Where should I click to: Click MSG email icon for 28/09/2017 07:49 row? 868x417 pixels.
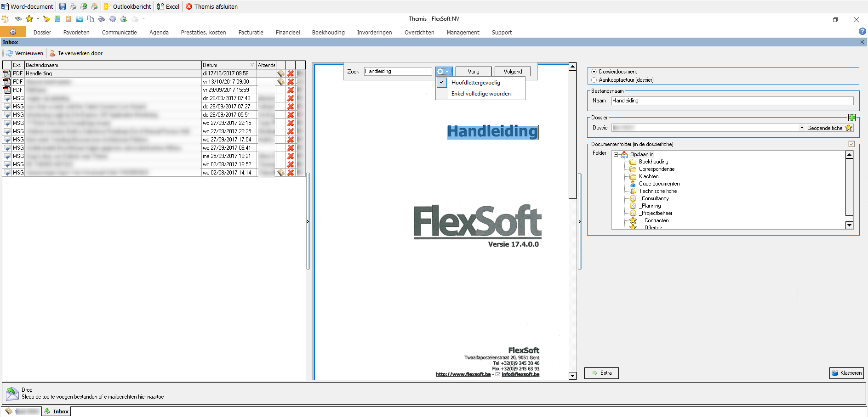[7, 98]
